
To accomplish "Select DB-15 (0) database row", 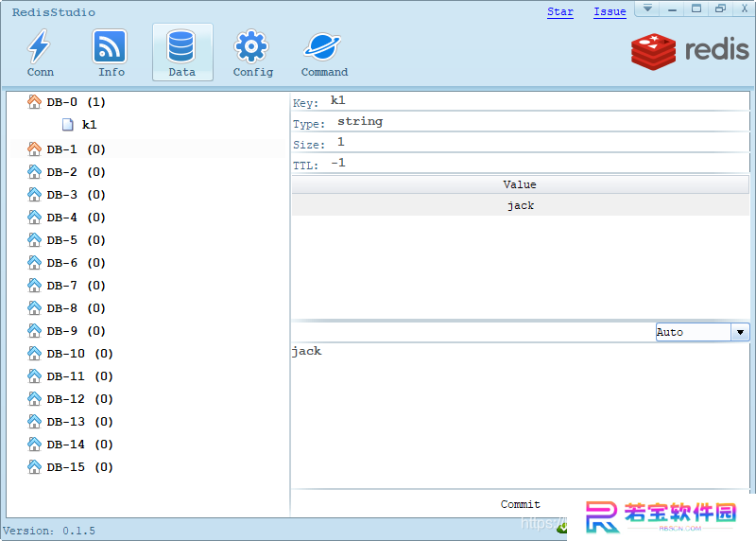I will coord(79,466).
